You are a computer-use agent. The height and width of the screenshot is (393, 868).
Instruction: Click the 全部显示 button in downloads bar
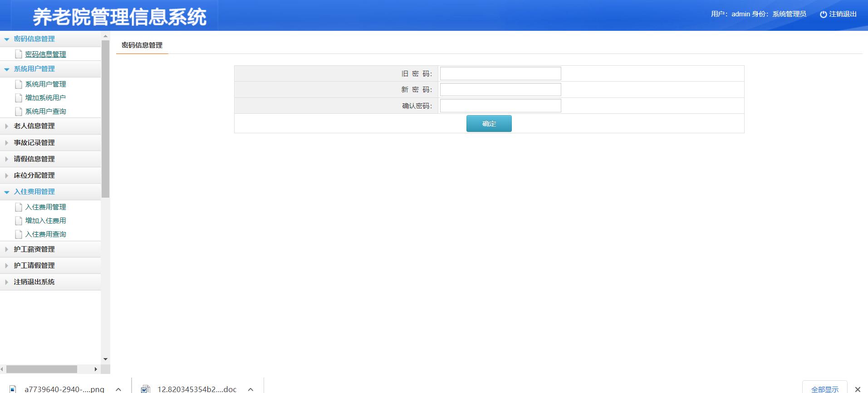(824, 388)
